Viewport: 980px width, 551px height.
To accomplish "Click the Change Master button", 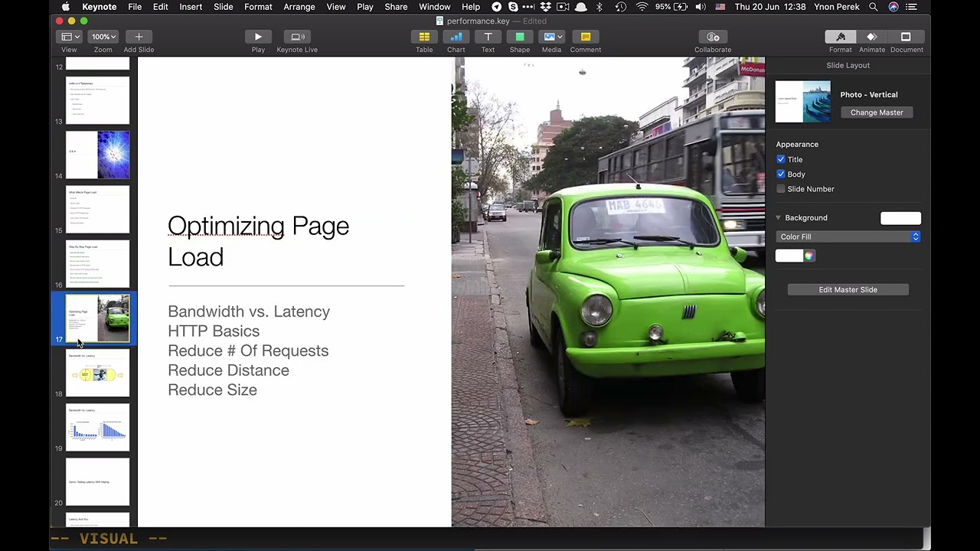I will click(x=877, y=112).
